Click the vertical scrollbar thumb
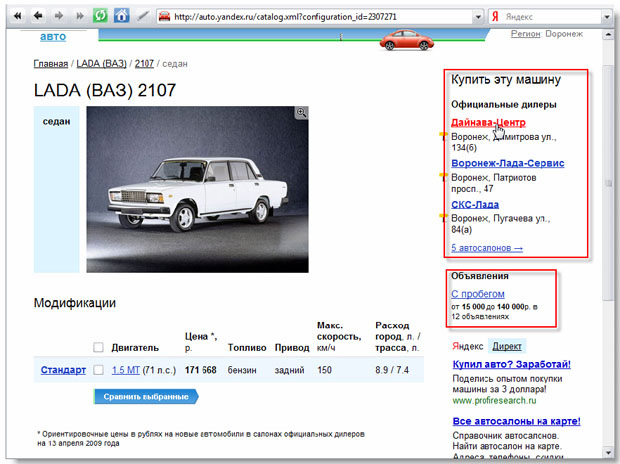The width and height of the screenshot is (620, 464). click(608, 182)
